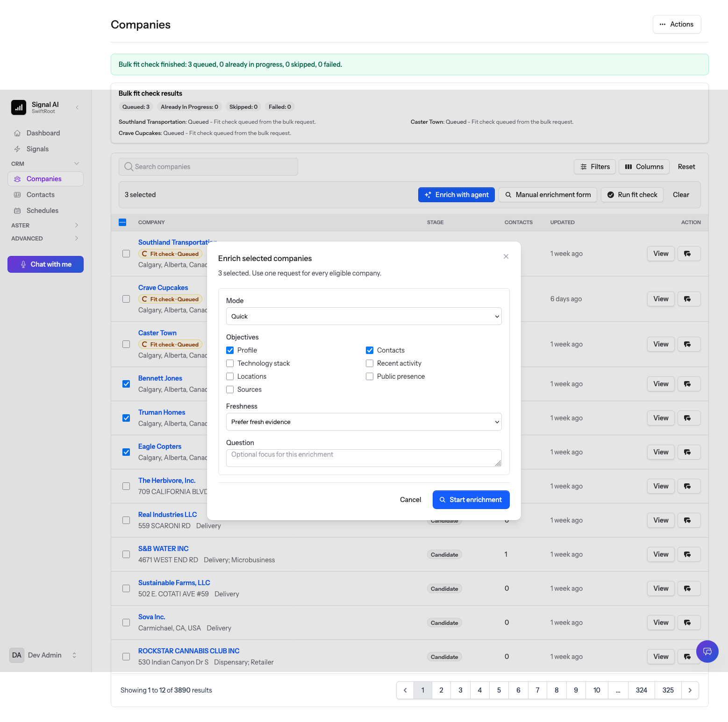
Task: Click chat icon in Crave Cupcakes row
Action: pos(689,299)
